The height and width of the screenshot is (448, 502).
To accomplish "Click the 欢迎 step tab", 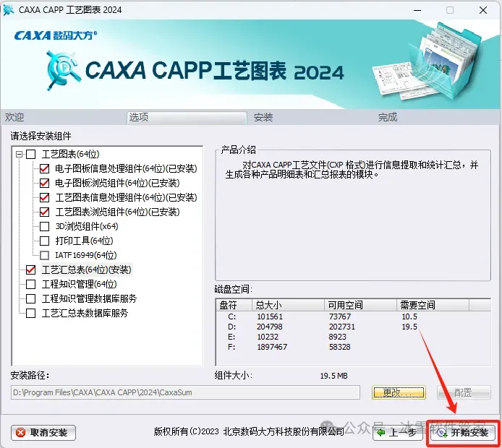I will [14, 117].
